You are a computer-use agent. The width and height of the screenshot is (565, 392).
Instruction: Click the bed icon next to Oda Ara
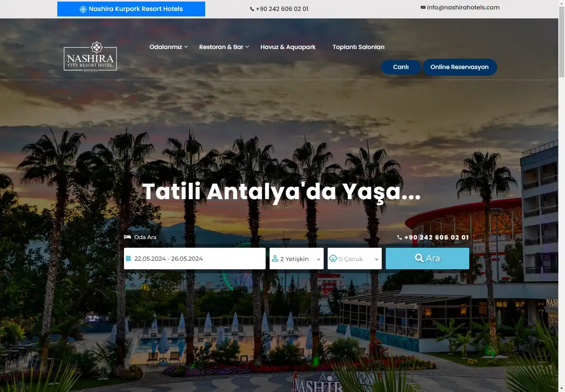(x=128, y=237)
